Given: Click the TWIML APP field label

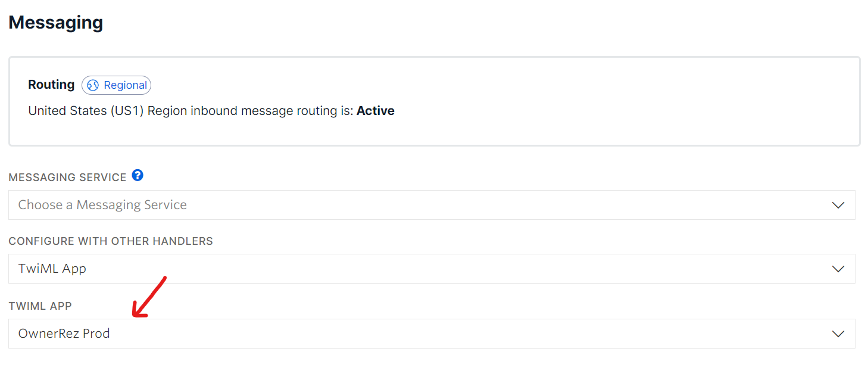Looking at the screenshot, I should pyautogui.click(x=40, y=306).
